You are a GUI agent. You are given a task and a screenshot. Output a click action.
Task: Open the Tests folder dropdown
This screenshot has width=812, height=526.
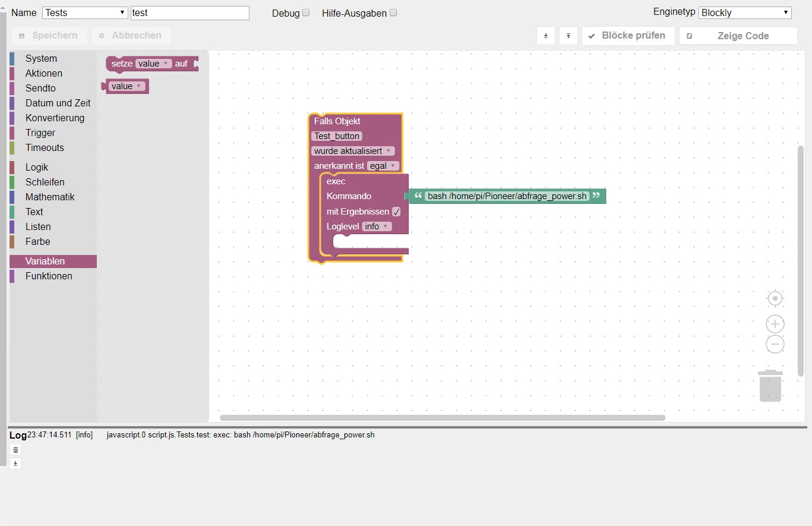click(x=85, y=12)
